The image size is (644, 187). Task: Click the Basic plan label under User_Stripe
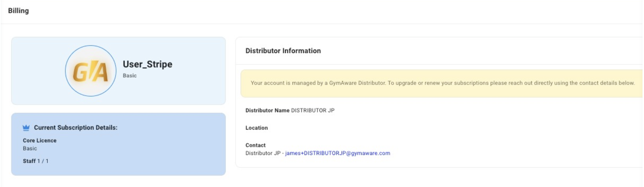[129, 76]
